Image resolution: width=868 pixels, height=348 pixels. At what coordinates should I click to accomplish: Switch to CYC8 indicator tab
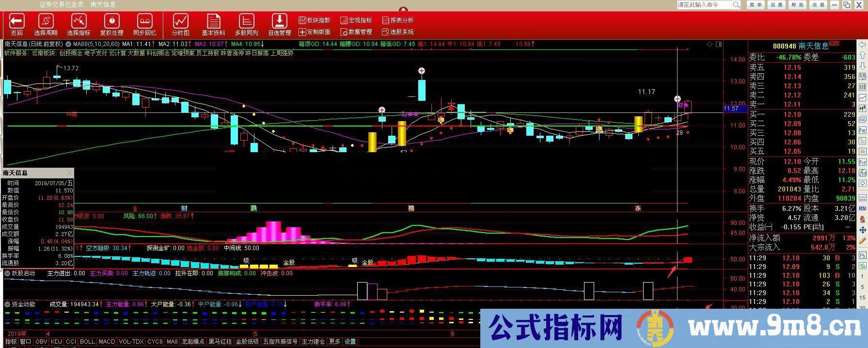[155, 342]
